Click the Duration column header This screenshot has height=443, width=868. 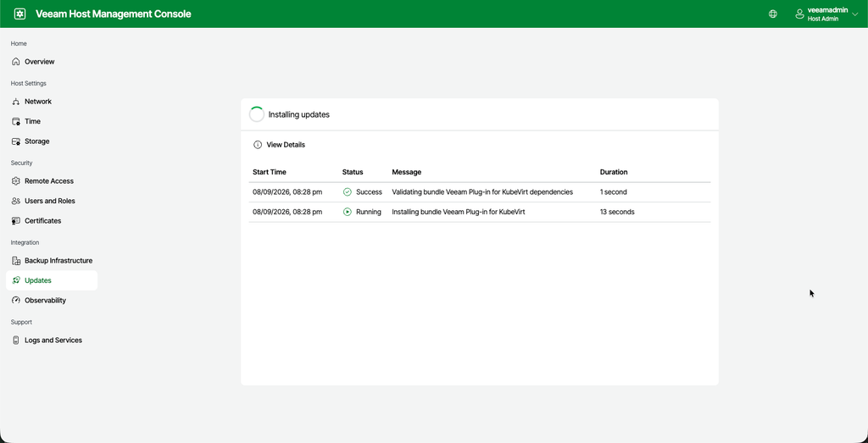(x=614, y=172)
